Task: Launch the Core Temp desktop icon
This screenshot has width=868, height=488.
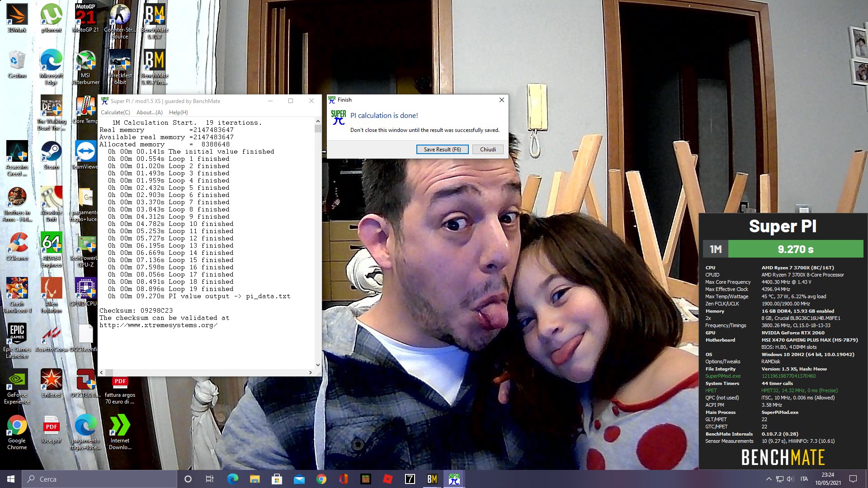Action: tap(85, 109)
